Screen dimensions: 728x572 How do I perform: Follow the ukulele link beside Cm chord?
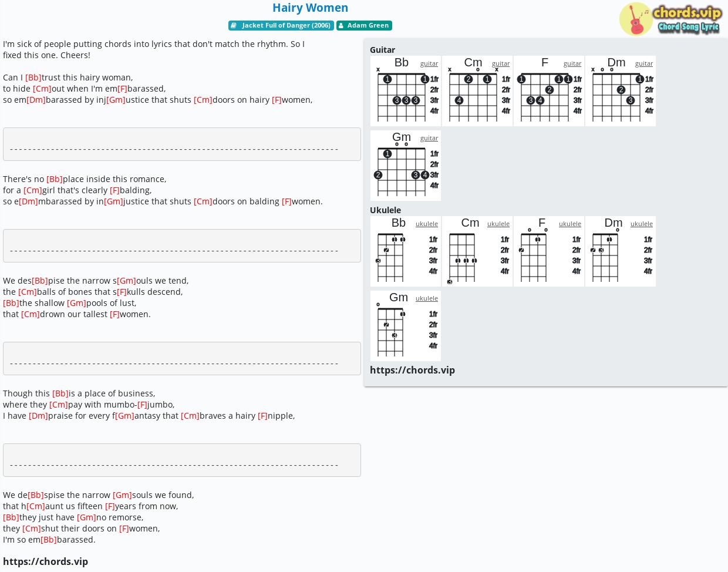[498, 224]
